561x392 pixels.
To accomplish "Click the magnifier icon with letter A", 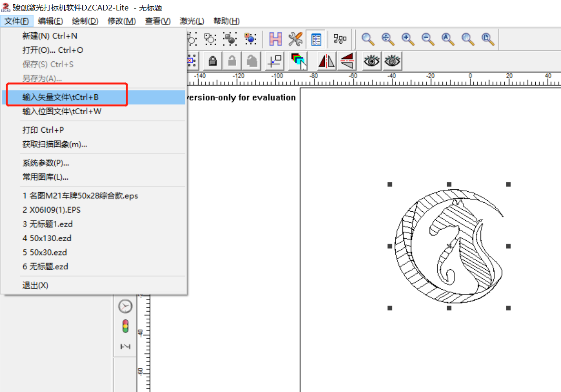I will pos(448,39).
